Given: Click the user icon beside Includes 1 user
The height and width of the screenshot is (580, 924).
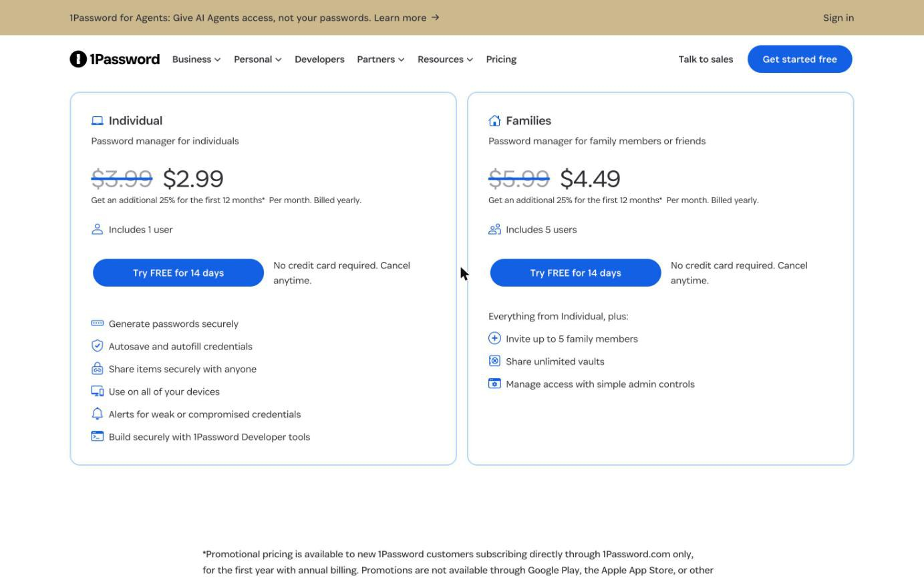Looking at the screenshot, I should pos(98,229).
